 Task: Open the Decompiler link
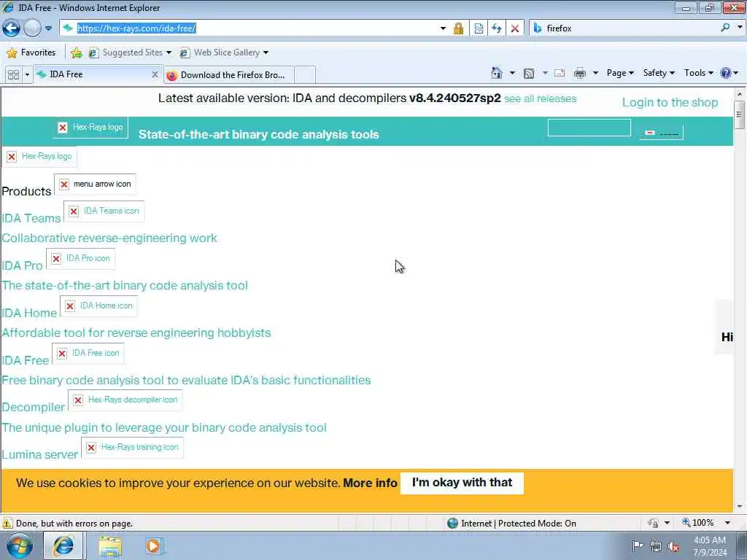(34, 407)
